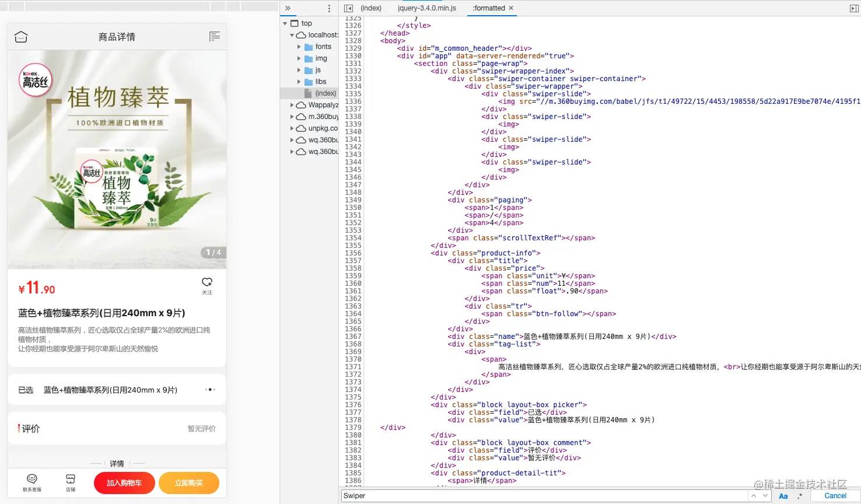
Task: Click the code line with id="m_common_header"
Action: (x=464, y=48)
